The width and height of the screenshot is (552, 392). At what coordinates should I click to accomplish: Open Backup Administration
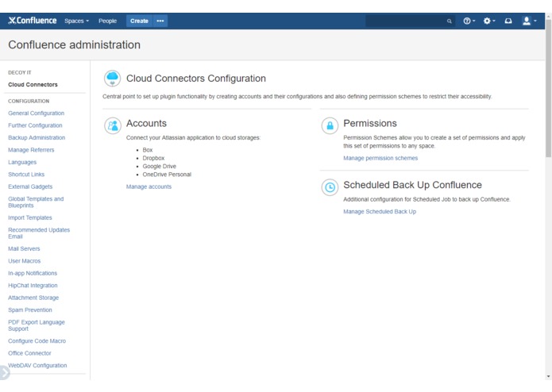(x=37, y=137)
